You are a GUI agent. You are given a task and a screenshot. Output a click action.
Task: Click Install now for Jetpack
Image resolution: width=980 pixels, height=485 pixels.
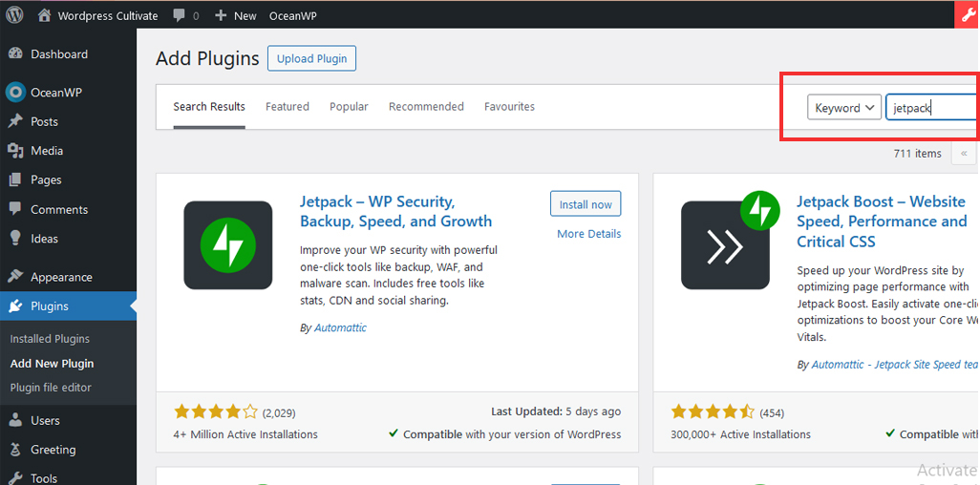click(x=586, y=204)
